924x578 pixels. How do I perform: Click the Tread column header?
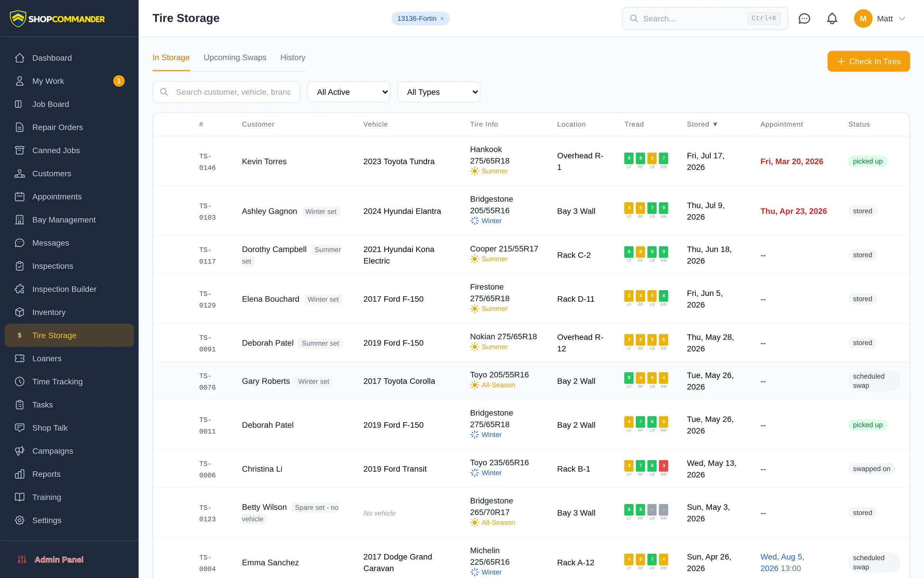pyautogui.click(x=634, y=124)
